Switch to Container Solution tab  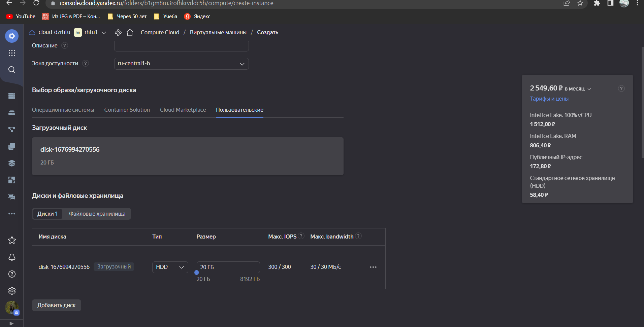pyautogui.click(x=127, y=110)
